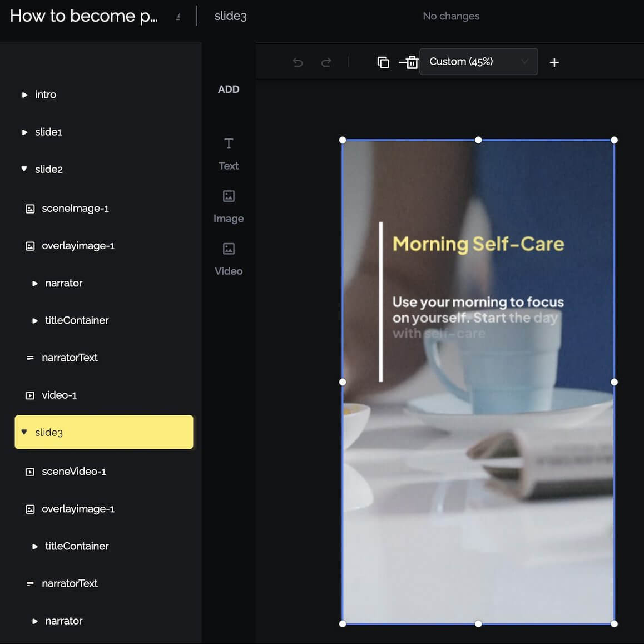The width and height of the screenshot is (644, 644).
Task: Open the Custom (45%) zoom dropdown
Action: tap(478, 62)
